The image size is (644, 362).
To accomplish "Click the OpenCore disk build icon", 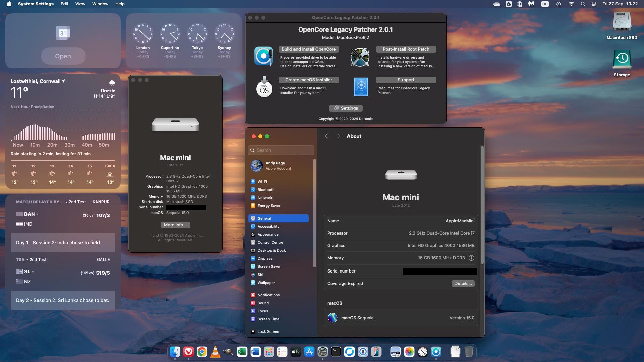I will (264, 56).
